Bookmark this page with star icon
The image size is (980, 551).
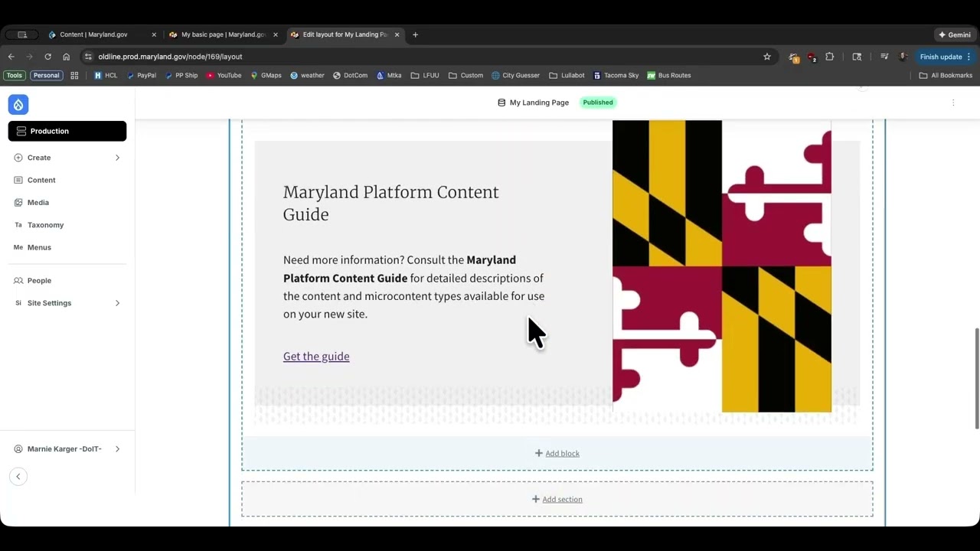pos(766,57)
